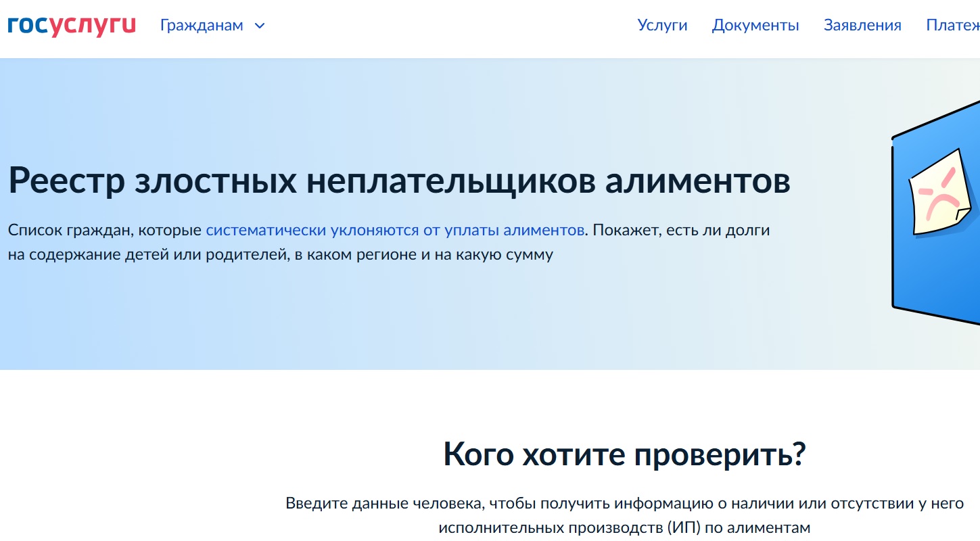Follow the link систематически уклоняются от уплаты алиментов

point(395,230)
